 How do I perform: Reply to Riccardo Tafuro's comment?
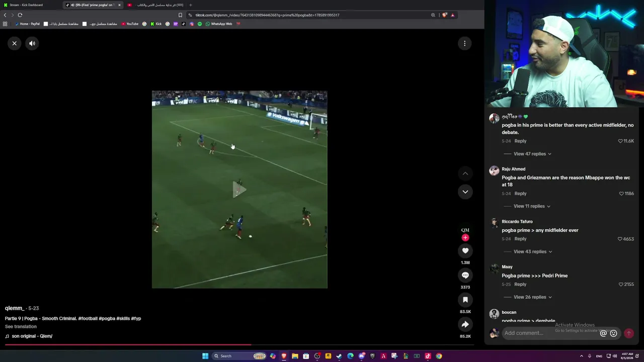(520, 239)
